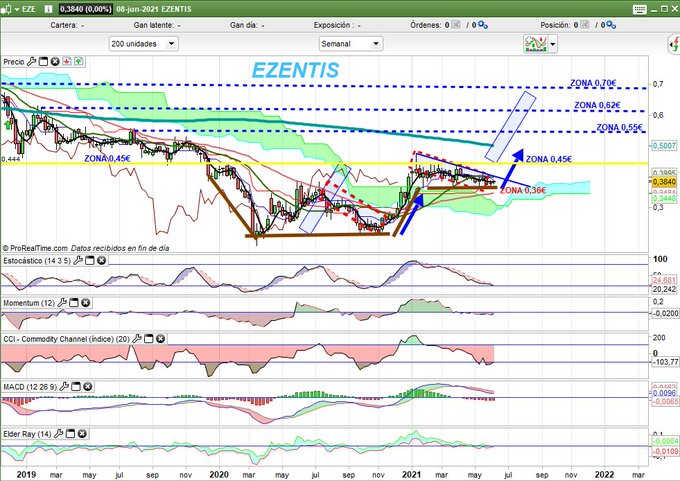Open the Semanal timeframe dropdown
Screen dimensions: 680x481
coord(351,44)
